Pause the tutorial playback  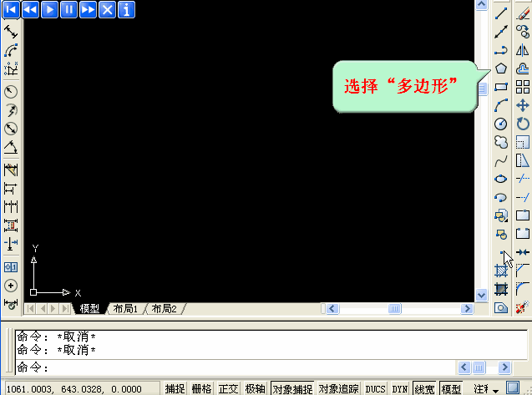point(68,9)
